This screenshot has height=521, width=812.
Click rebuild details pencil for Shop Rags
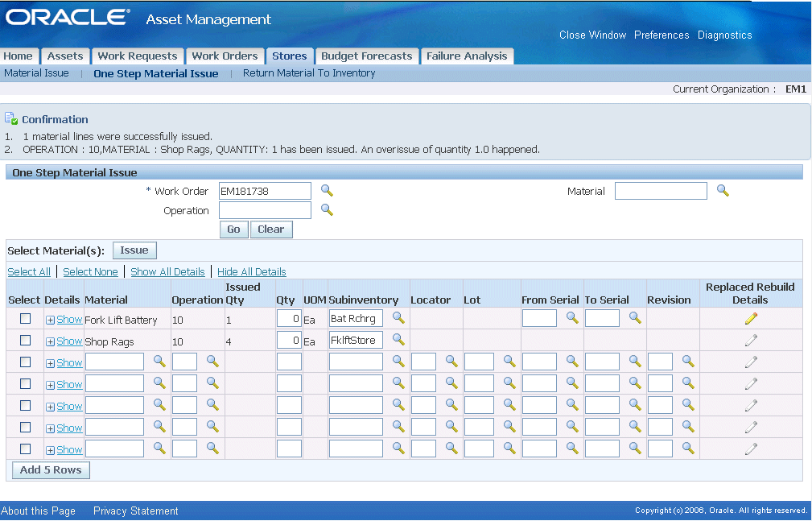[751, 340]
